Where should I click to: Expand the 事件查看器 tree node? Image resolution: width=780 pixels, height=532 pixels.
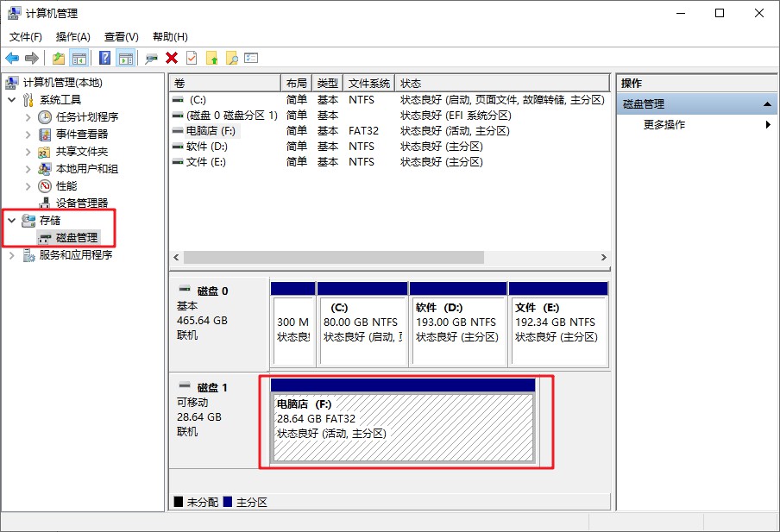coord(28,135)
